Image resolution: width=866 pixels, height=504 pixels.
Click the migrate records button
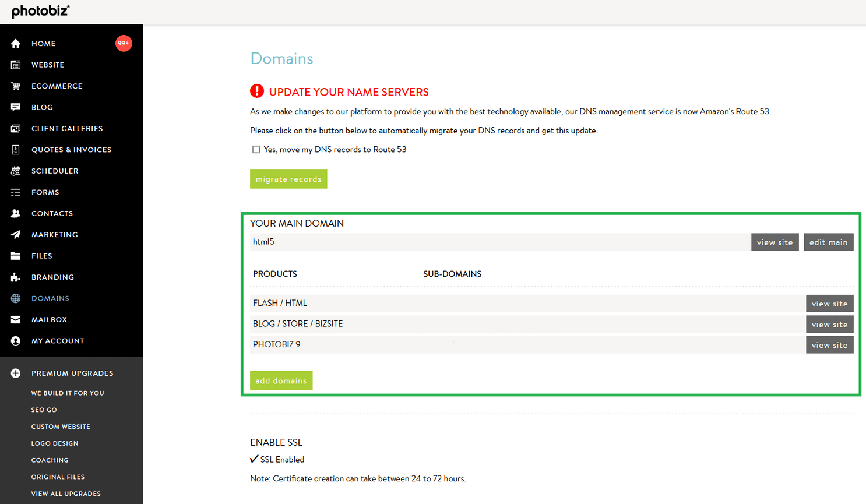288,178
